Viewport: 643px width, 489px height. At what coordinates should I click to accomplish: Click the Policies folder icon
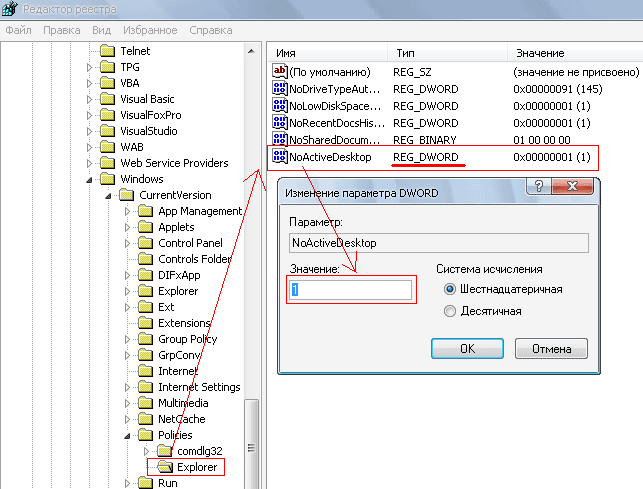click(x=146, y=435)
